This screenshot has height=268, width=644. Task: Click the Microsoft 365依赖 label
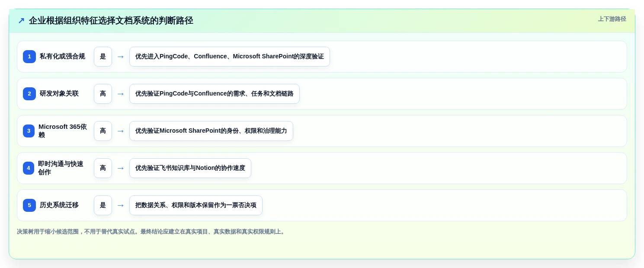(x=63, y=131)
